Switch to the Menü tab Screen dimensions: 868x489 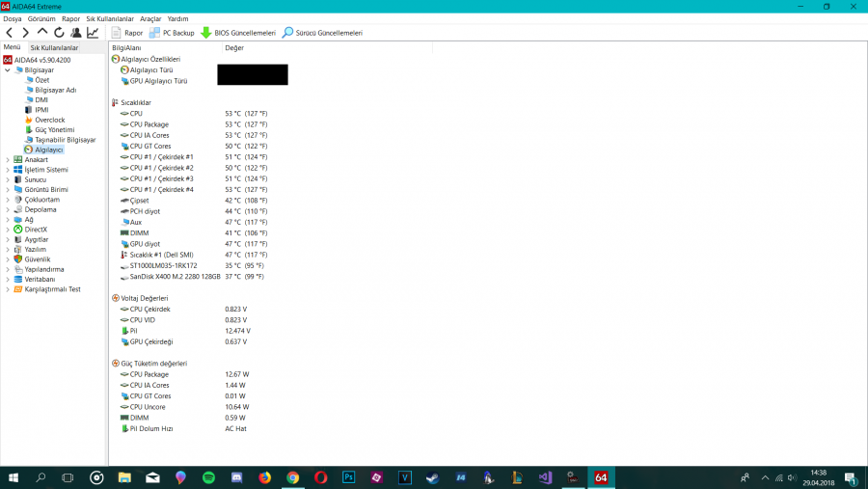click(13, 47)
